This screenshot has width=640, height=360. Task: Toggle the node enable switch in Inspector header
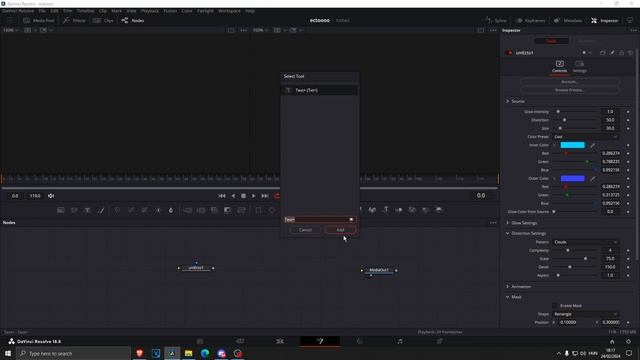click(509, 53)
